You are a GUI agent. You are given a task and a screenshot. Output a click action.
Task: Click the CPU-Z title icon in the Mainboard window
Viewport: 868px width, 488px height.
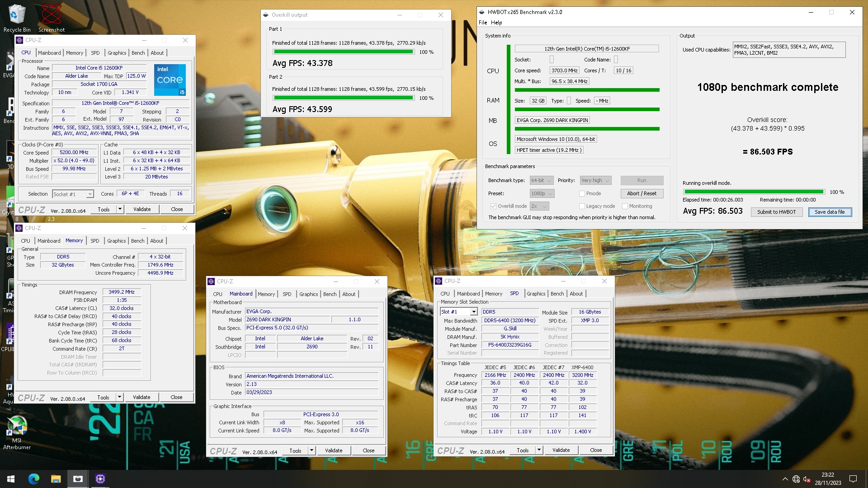(x=211, y=282)
